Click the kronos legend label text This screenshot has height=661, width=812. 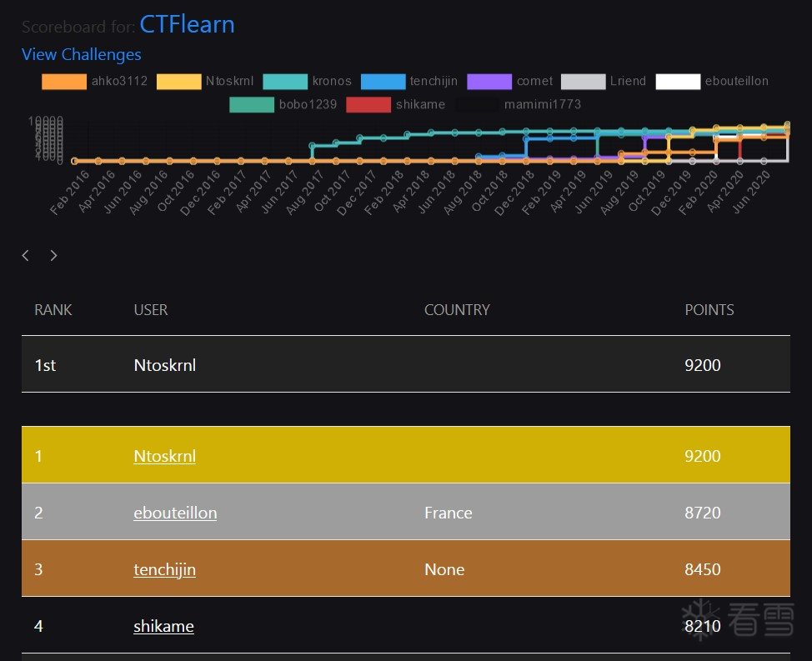(x=332, y=81)
